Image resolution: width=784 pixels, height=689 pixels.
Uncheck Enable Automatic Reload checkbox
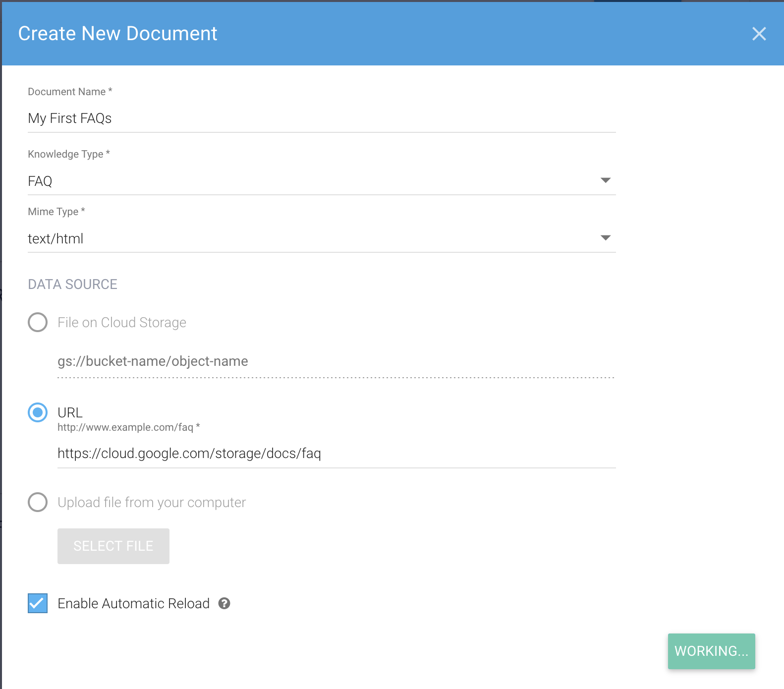click(38, 603)
